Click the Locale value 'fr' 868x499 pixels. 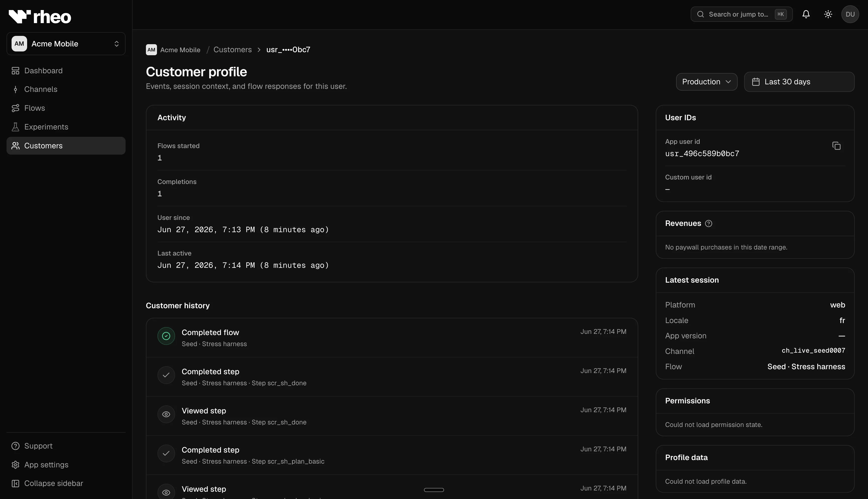coord(842,321)
